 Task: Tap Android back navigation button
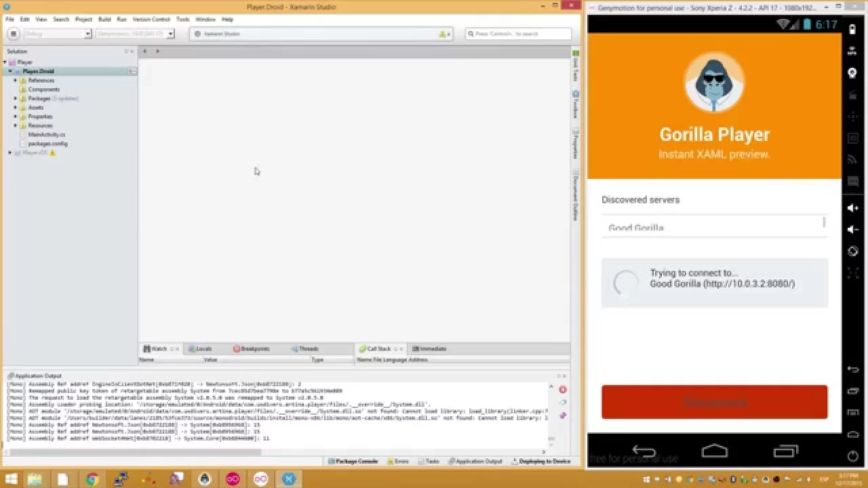coord(644,451)
